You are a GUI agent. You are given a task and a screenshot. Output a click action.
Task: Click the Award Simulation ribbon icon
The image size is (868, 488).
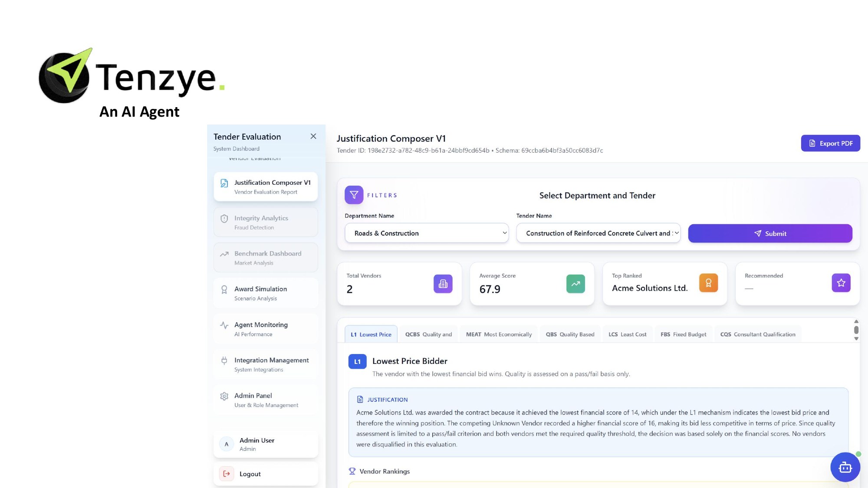[x=224, y=290]
